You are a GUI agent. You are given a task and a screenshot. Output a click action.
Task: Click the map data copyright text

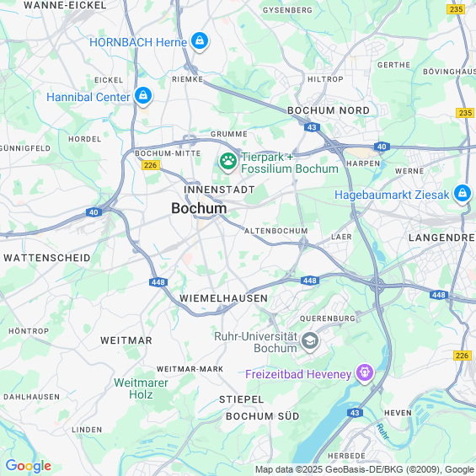[365, 469]
